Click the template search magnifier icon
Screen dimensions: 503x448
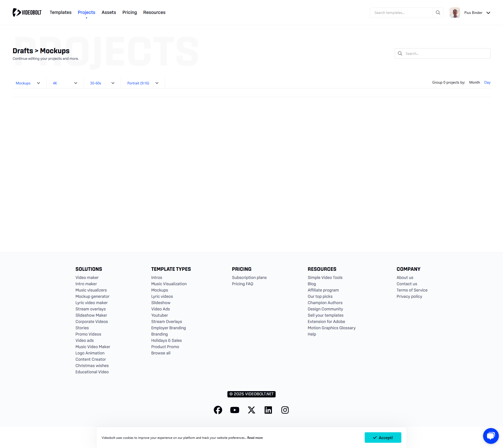point(438,13)
